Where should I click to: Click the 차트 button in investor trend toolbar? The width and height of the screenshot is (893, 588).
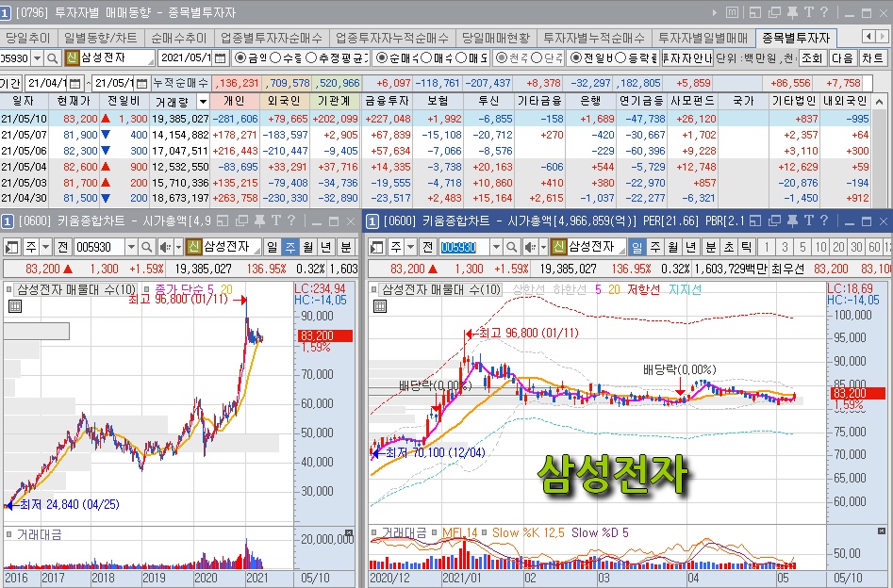pyautogui.click(x=872, y=58)
